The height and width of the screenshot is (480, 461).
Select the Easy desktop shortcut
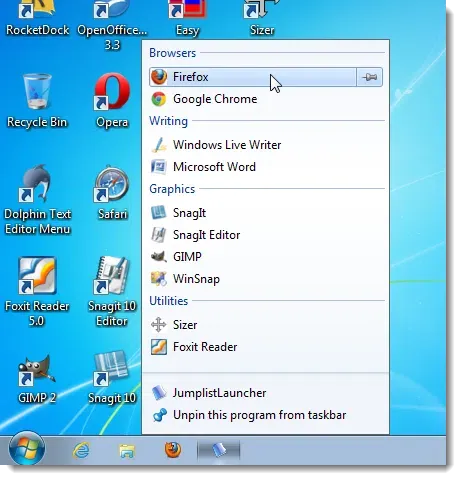point(187,19)
